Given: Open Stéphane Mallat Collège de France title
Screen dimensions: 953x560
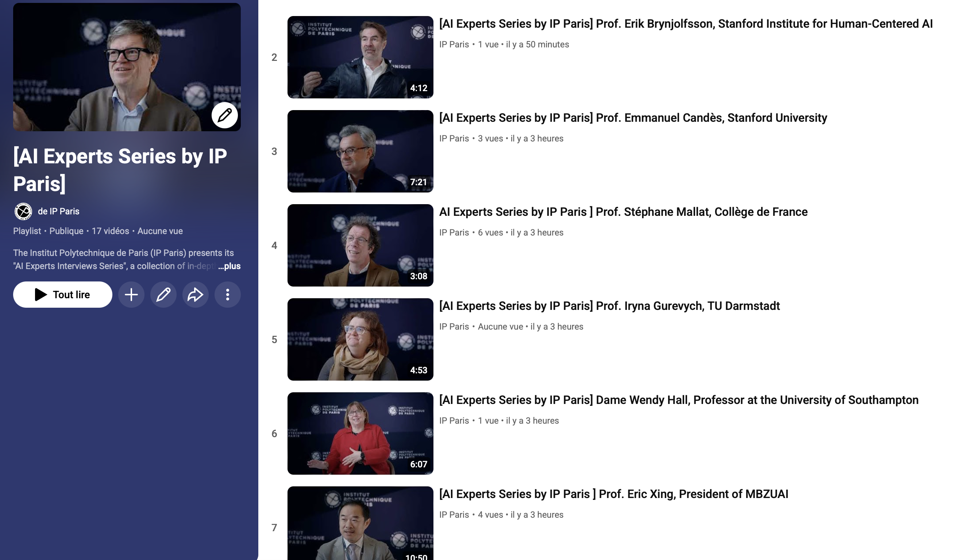Looking at the screenshot, I should [623, 212].
